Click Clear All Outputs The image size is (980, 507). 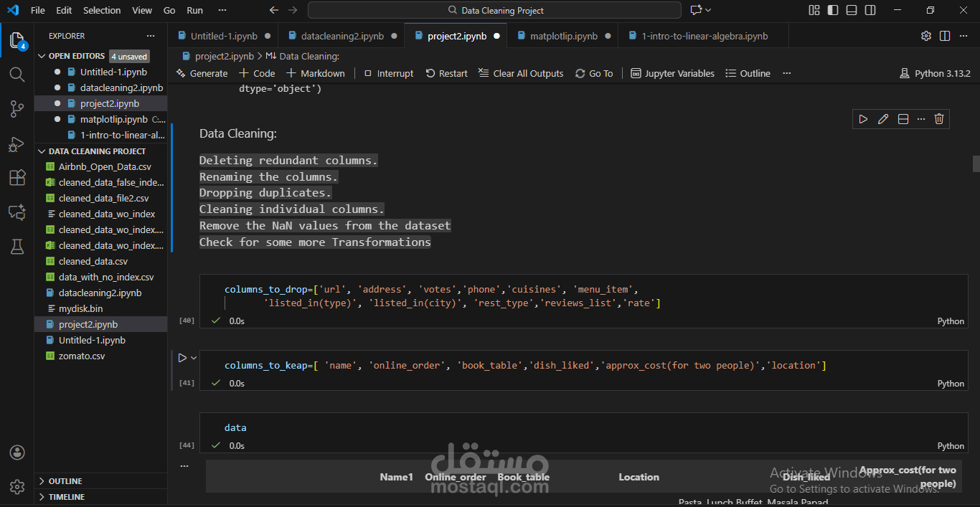click(x=520, y=73)
